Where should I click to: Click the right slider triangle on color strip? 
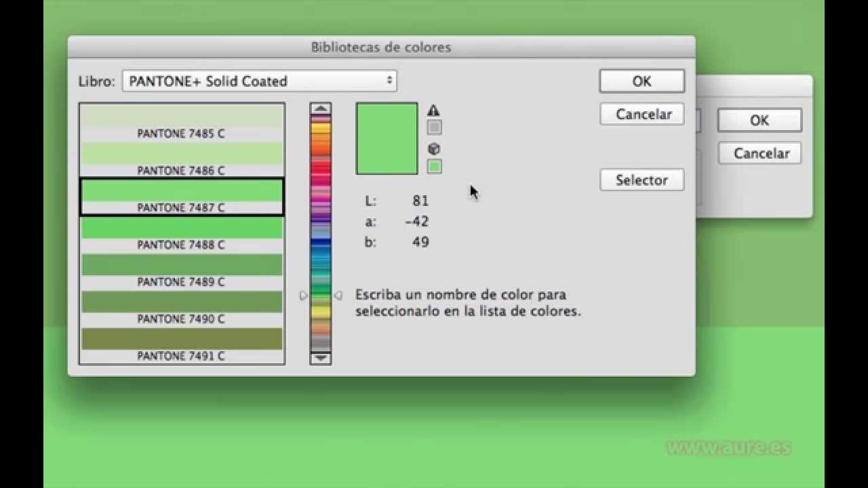338,295
